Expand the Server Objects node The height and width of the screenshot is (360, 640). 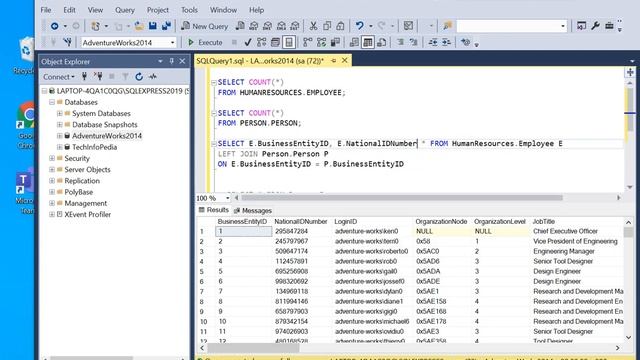tap(52, 169)
